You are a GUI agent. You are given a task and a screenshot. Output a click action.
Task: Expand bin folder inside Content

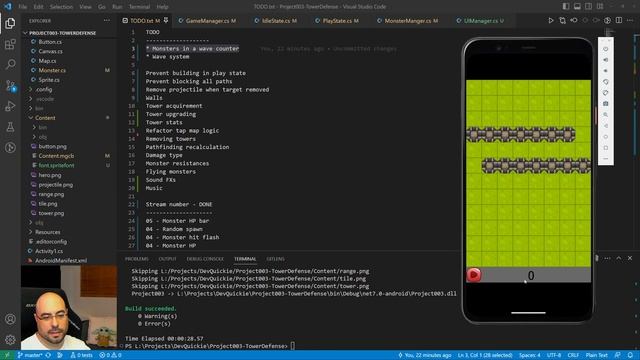pyautogui.click(x=69, y=127)
